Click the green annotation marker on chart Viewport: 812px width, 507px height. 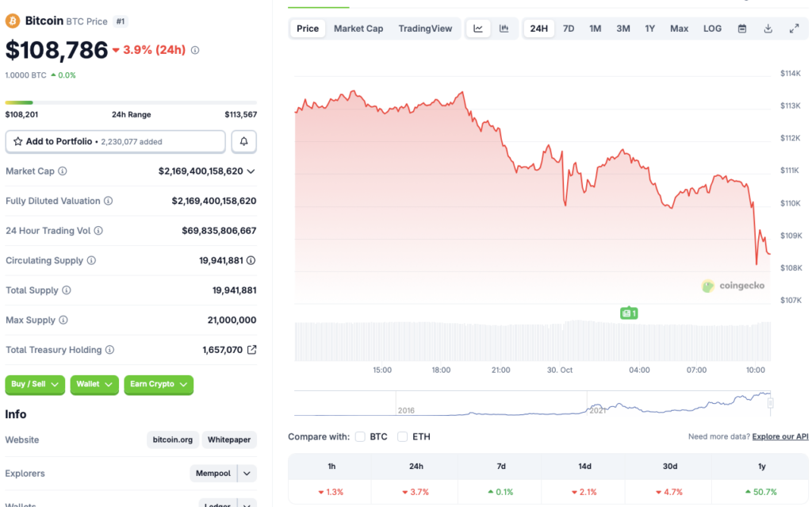click(629, 313)
